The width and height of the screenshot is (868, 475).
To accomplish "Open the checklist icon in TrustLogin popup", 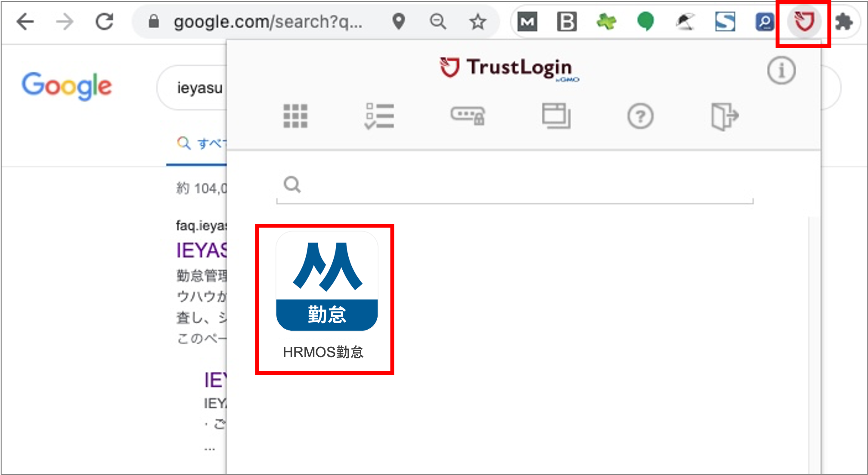I will 379,115.
